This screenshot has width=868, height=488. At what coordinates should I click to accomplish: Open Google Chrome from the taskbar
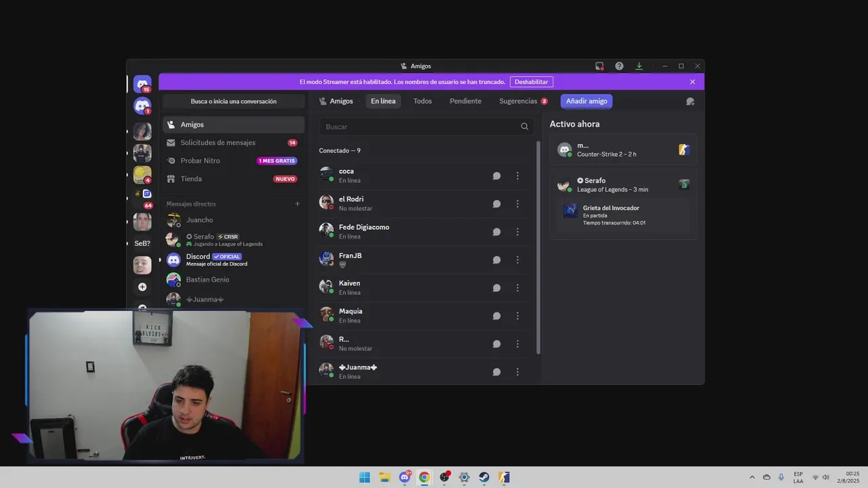(425, 477)
